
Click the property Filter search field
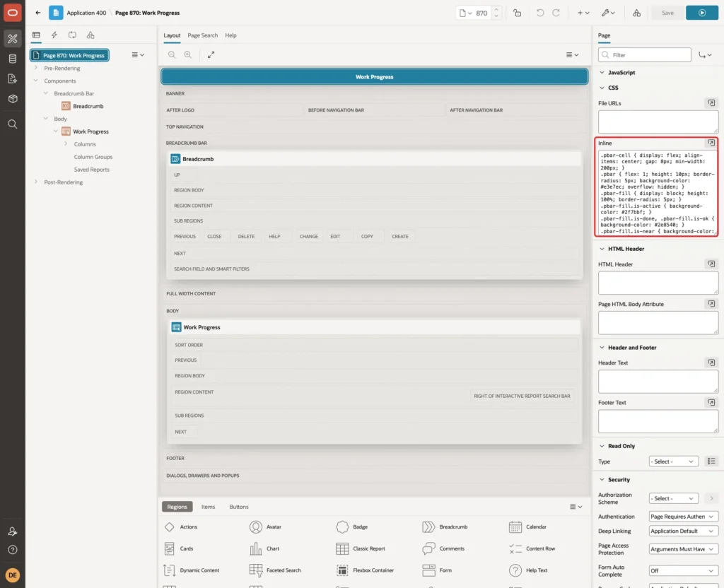645,55
